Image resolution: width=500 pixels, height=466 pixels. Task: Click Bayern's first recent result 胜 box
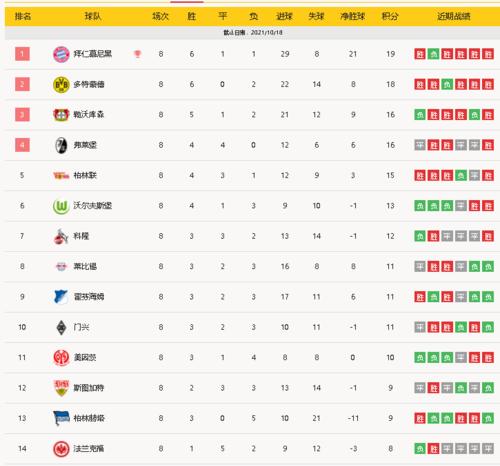420,54
